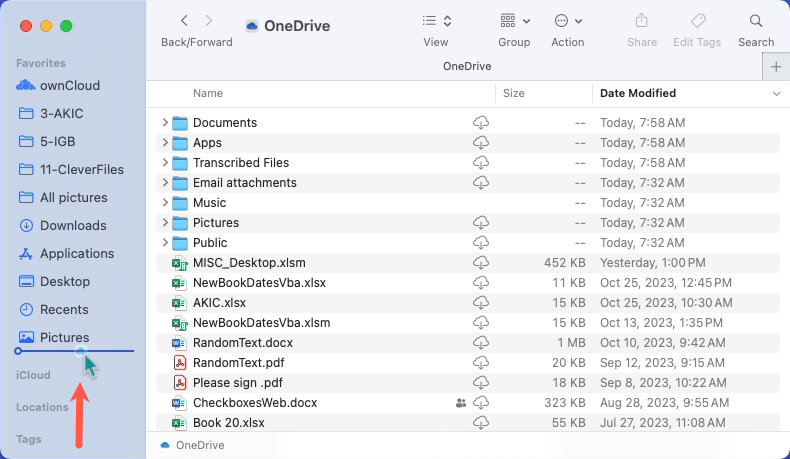Viewport: 790px width, 459px height.
Task: Open Downloads in sidebar
Action: pyautogui.click(x=73, y=225)
